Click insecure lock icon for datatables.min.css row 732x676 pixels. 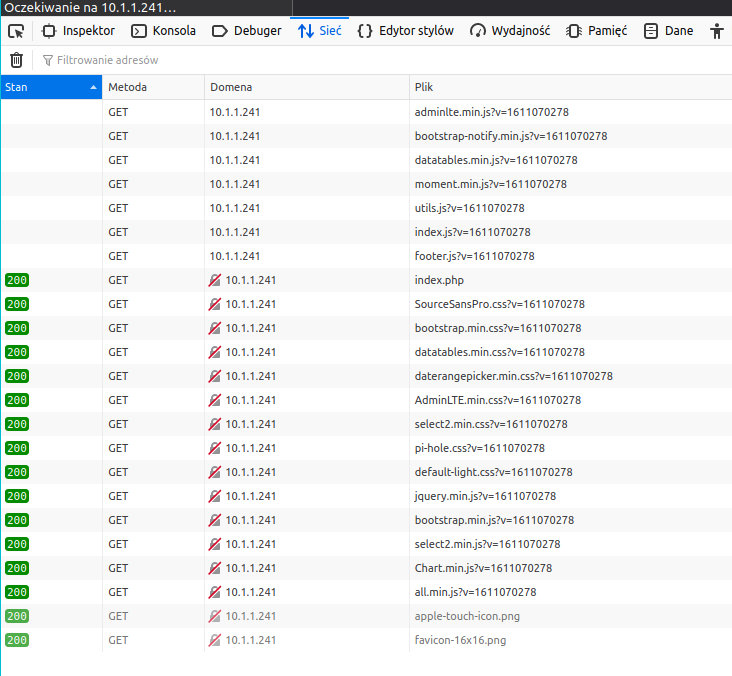pos(215,352)
